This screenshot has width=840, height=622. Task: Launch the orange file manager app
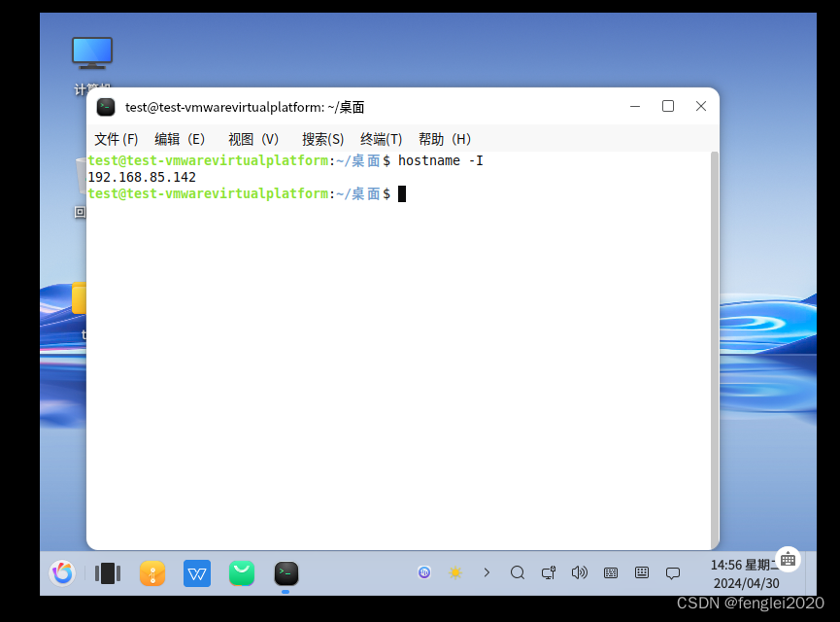coord(152,573)
